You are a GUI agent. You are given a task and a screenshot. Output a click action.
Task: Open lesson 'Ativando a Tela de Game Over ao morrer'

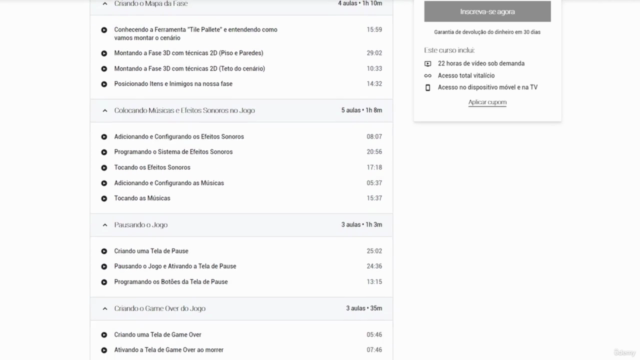(169, 350)
